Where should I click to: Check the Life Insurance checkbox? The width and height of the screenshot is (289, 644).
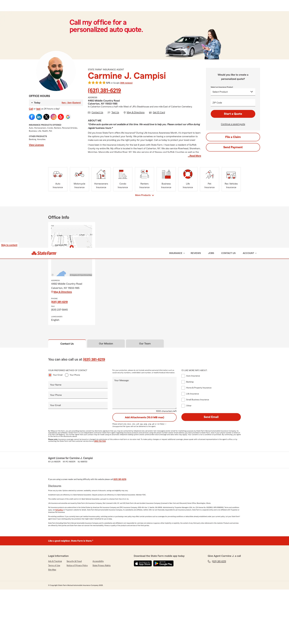(x=183, y=394)
